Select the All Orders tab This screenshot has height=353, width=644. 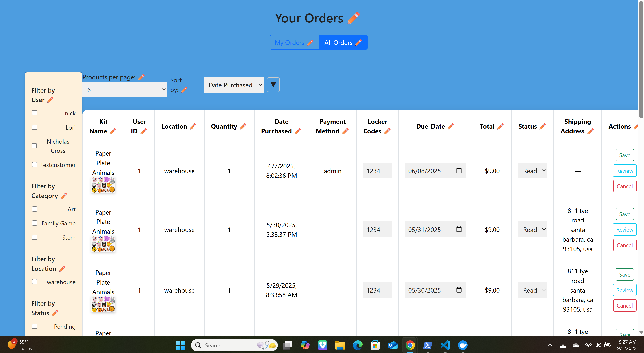click(343, 42)
